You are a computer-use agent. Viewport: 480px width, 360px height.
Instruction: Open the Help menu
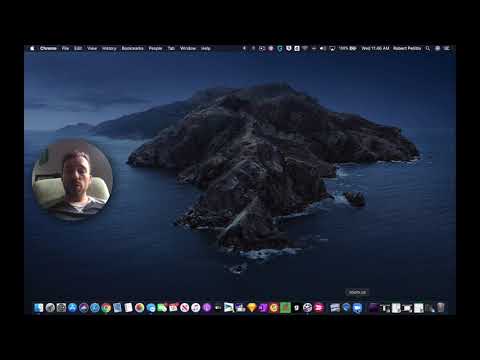(206, 48)
